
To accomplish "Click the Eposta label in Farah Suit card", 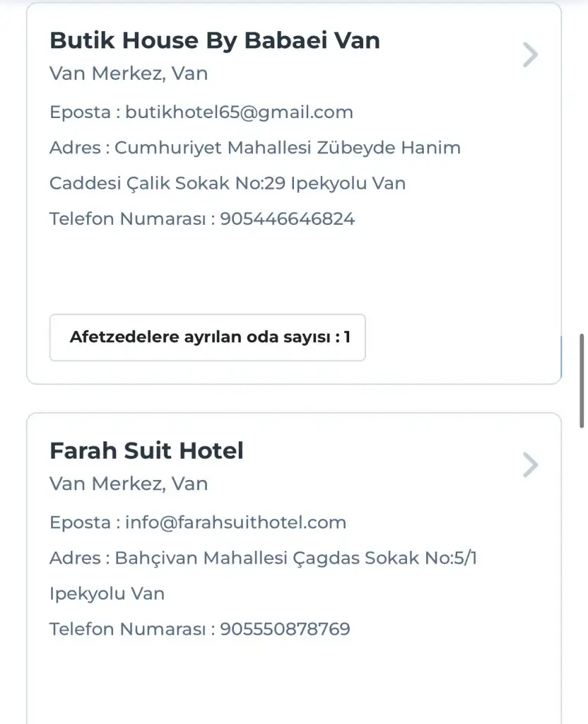I will point(81,522).
